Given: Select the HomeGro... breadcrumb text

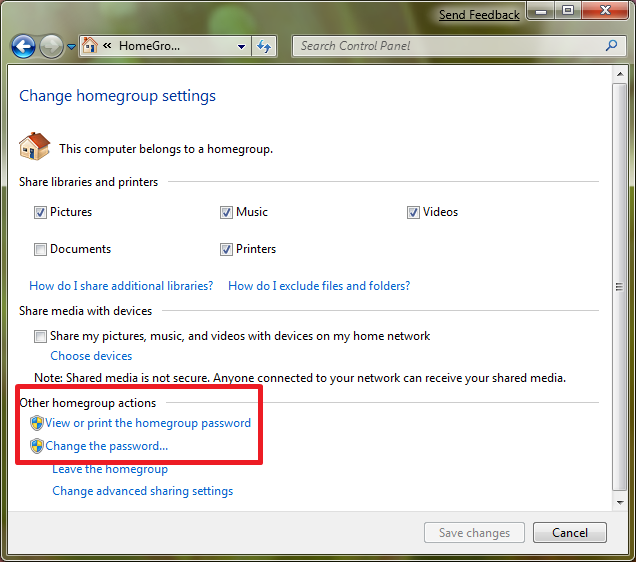Looking at the screenshot, I should pos(149,46).
